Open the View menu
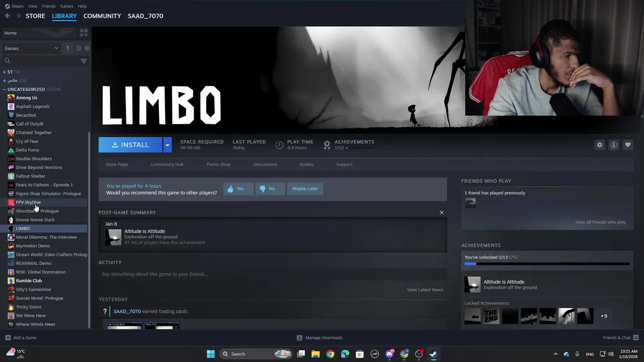 point(33,6)
